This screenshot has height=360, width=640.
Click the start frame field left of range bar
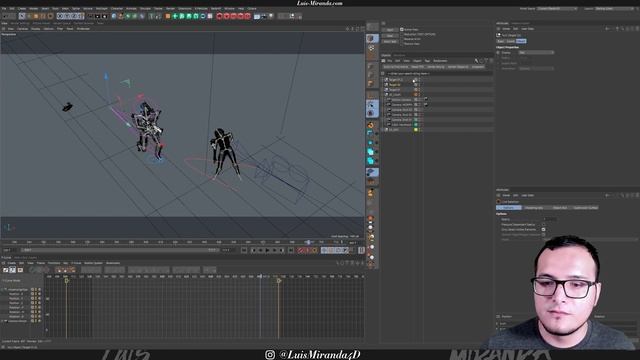tap(9, 250)
